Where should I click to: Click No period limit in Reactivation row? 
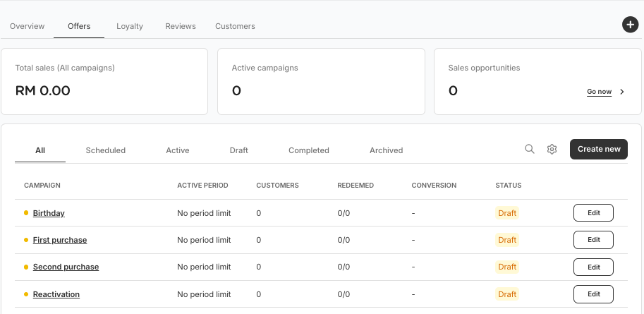tap(204, 294)
